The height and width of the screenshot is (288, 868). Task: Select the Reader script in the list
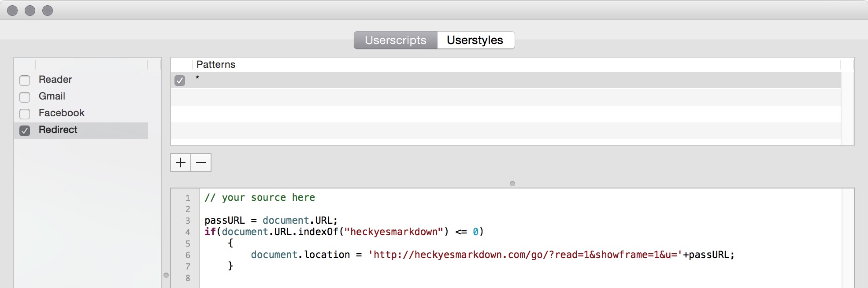click(x=55, y=80)
